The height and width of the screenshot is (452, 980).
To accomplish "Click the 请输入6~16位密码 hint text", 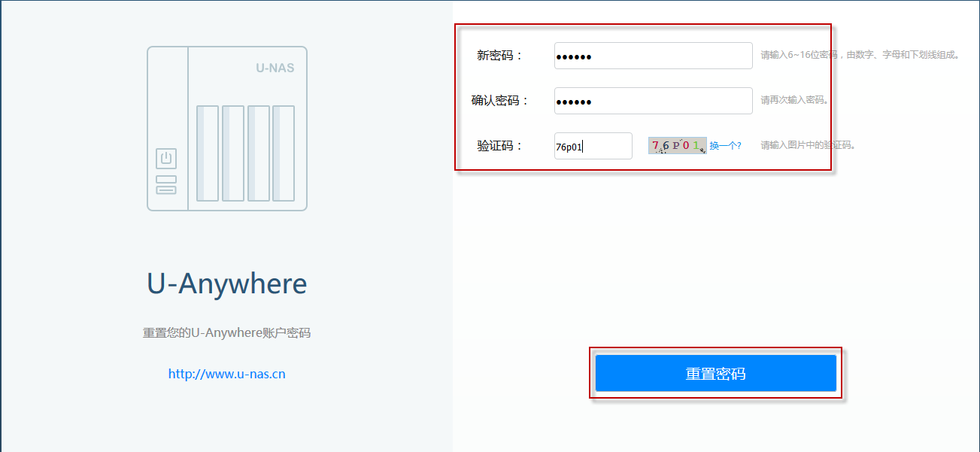I will (859, 55).
